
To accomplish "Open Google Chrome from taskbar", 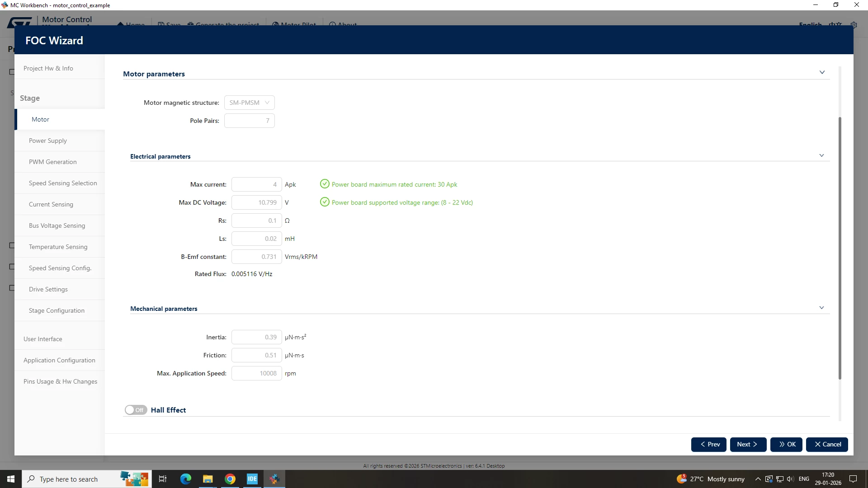I will (230, 479).
